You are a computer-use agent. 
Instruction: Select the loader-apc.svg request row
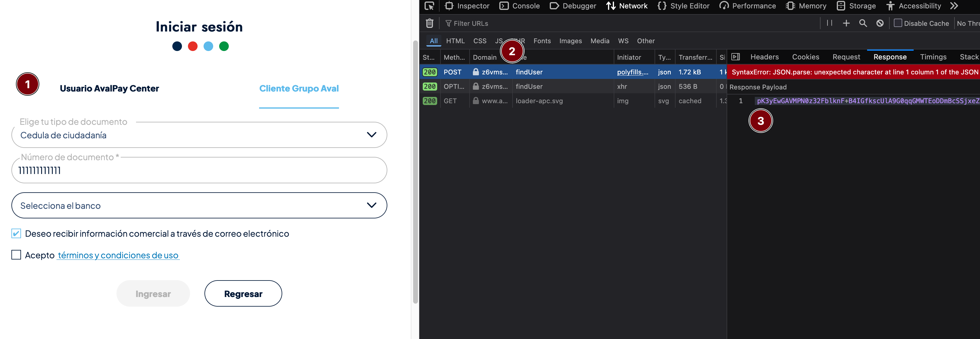tap(573, 101)
